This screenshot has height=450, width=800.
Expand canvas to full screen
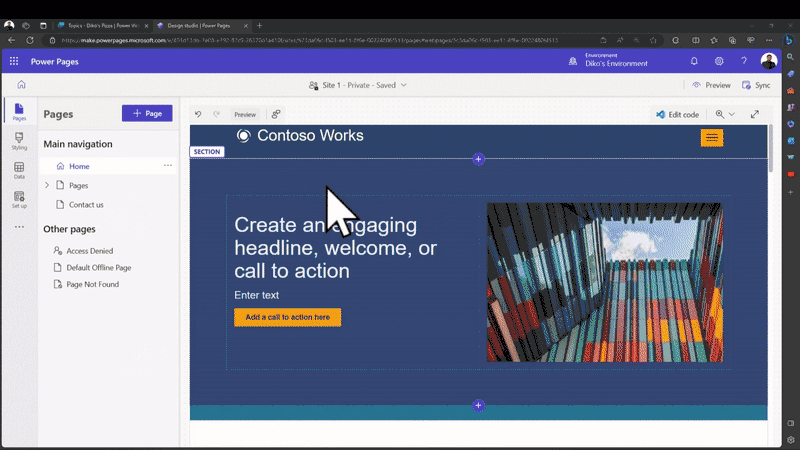[755, 114]
